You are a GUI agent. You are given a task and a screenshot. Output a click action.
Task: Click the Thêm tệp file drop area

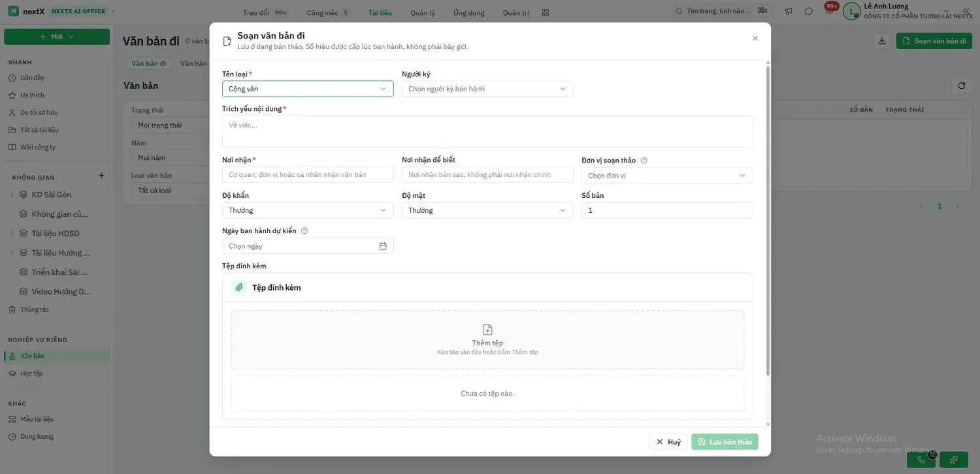coord(487,340)
